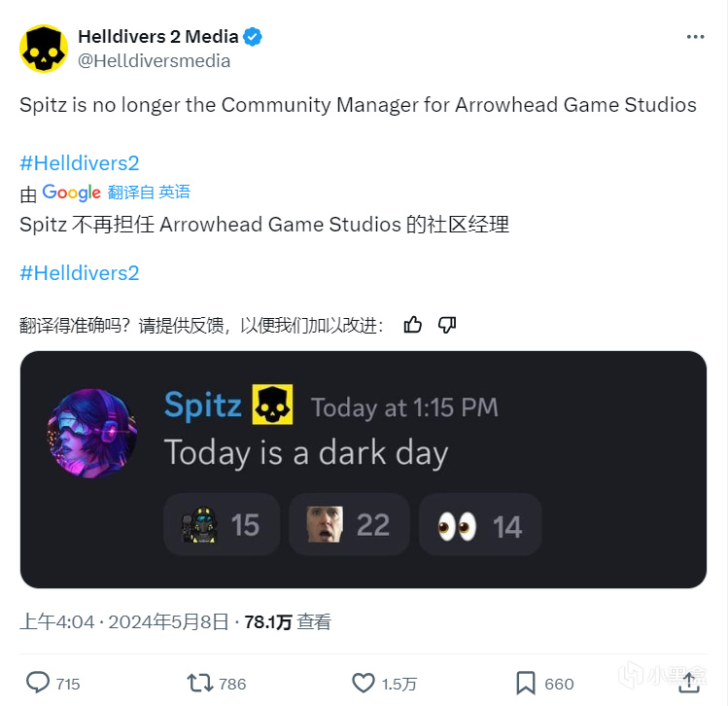Toggle the eyes emoji reaction with 14
728x706 pixels.
480,524
